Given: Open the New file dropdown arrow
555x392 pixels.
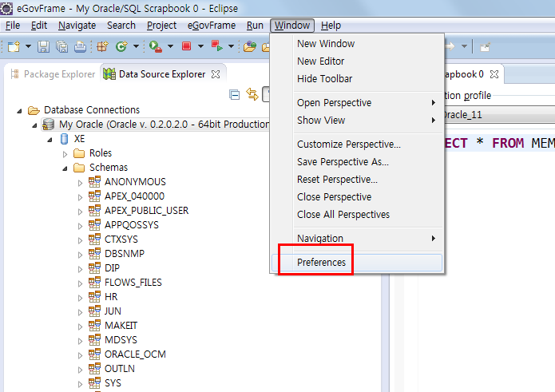Looking at the screenshot, I should click(28, 46).
